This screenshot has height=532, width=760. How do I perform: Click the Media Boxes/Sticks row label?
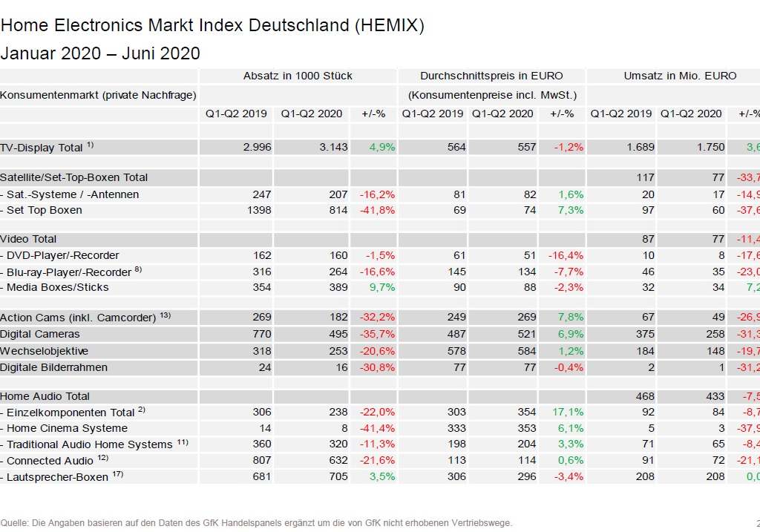click(56, 287)
